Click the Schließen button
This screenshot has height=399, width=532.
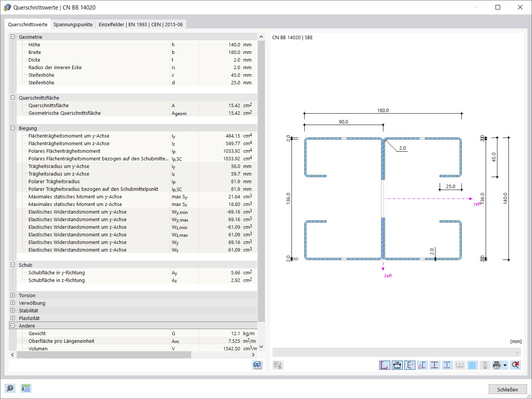[x=507, y=389]
